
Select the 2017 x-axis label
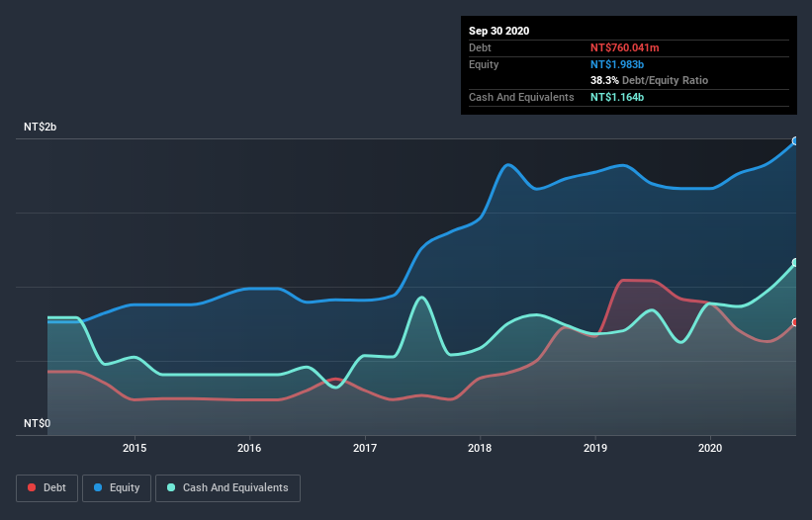pos(365,448)
